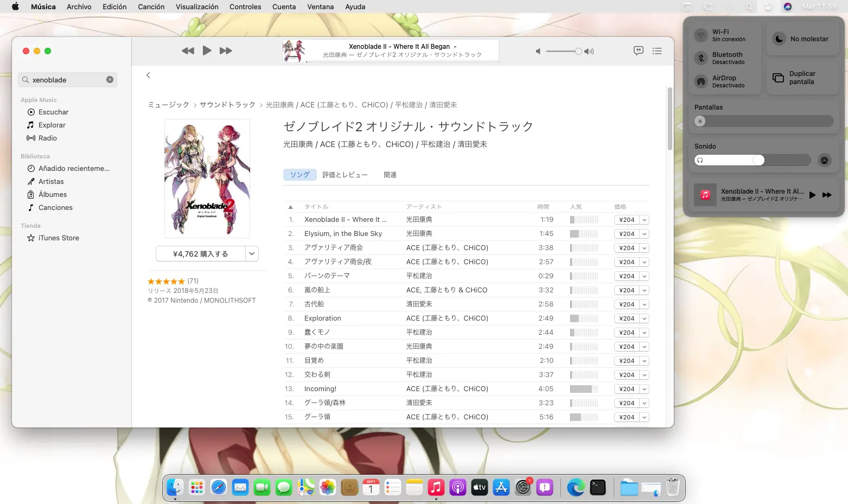Expand price dropdown for track 1 Xenoblade II

tap(644, 220)
